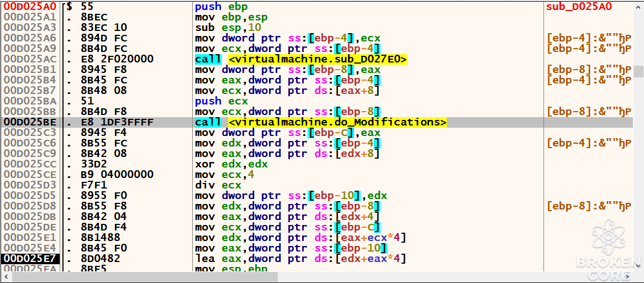Click the bytes B9 04000000
This screenshot has width=644, height=283.
tap(117, 175)
